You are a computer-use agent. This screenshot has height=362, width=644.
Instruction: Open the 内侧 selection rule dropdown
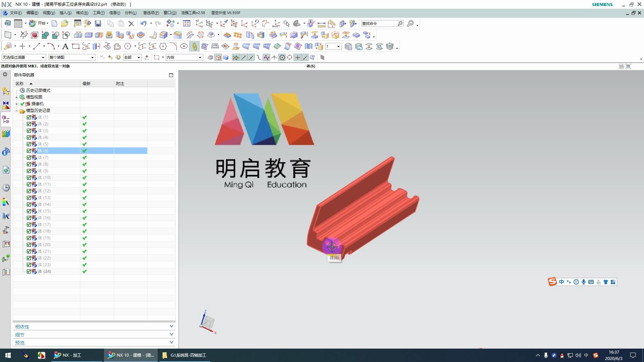click(184, 57)
